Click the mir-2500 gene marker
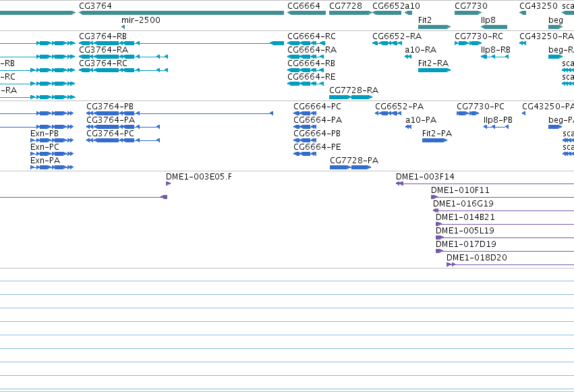This screenshot has height=392, width=574. click(x=123, y=27)
